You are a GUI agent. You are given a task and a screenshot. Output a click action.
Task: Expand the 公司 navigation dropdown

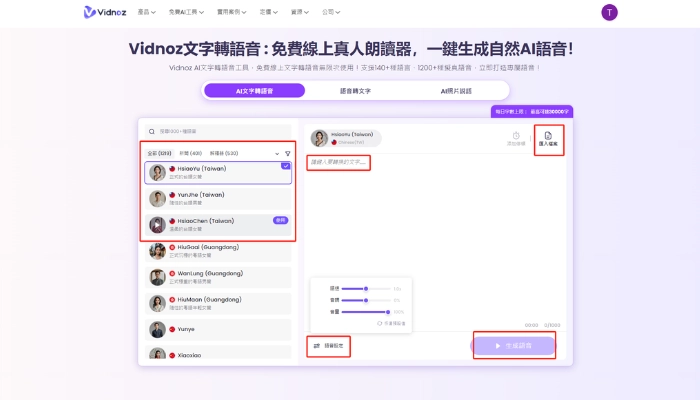pyautogui.click(x=331, y=12)
